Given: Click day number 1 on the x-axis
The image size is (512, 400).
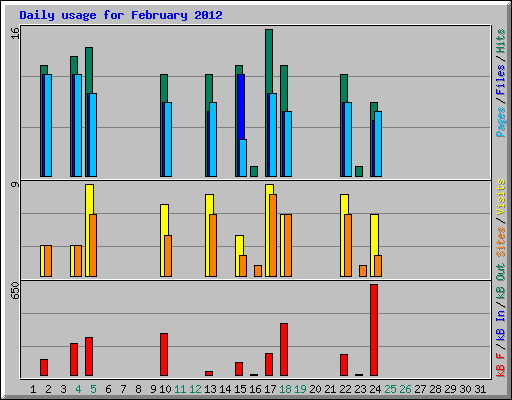Looking at the screenshot, I should point(33,389).
